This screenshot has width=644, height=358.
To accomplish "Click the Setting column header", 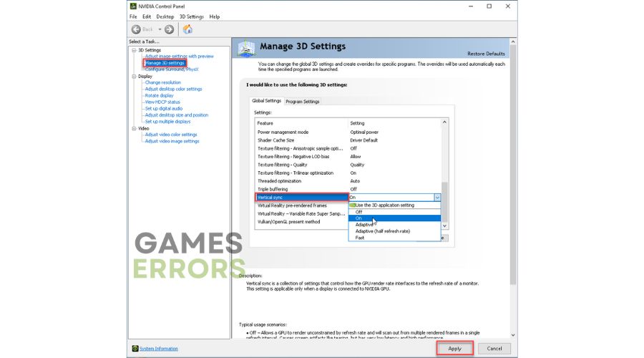I will pyautogui.click(x=394, y=123).
